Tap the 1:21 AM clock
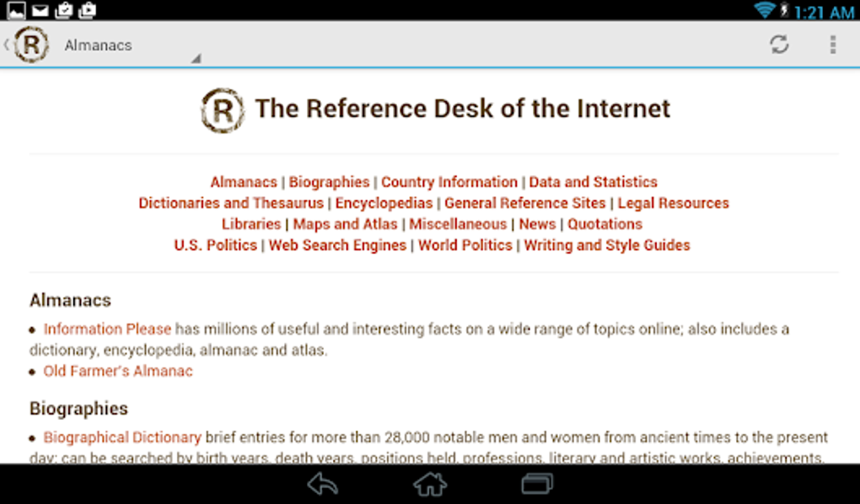 coord(824,11)
